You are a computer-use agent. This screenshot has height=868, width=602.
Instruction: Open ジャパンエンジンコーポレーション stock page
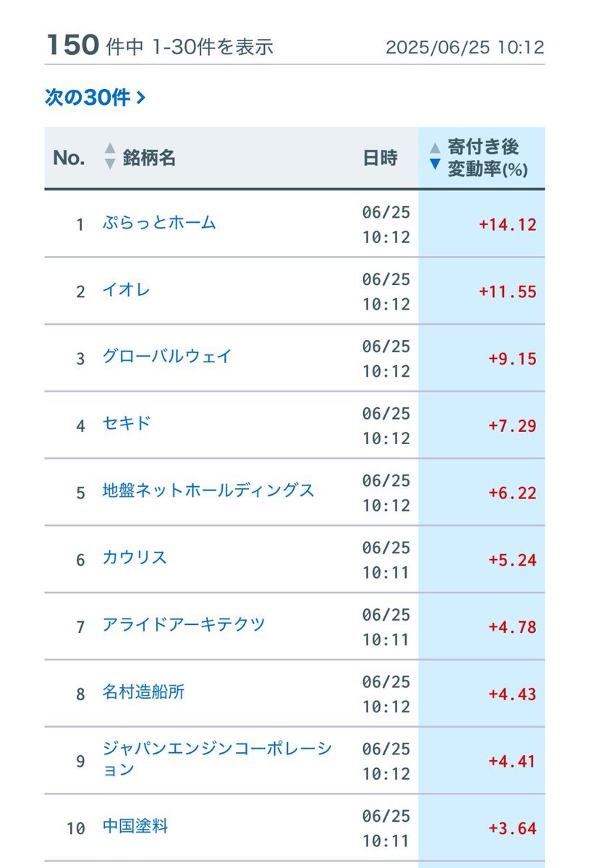click(217, 759)
